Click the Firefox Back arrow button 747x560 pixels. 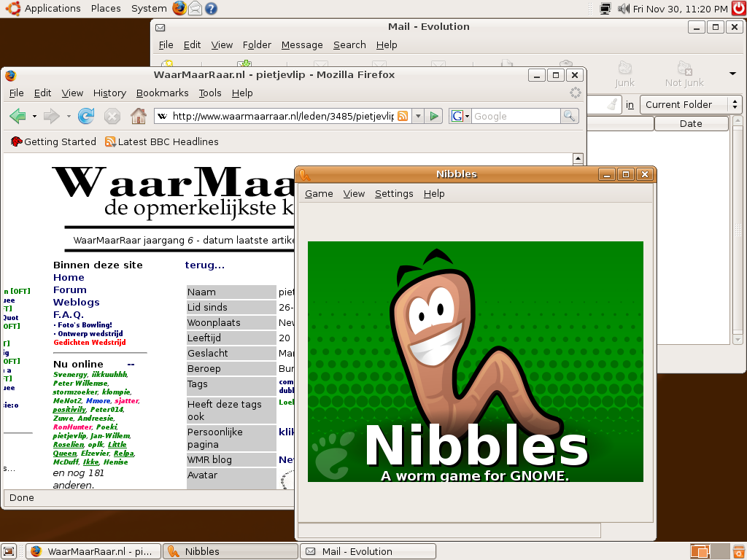[18, 116]
